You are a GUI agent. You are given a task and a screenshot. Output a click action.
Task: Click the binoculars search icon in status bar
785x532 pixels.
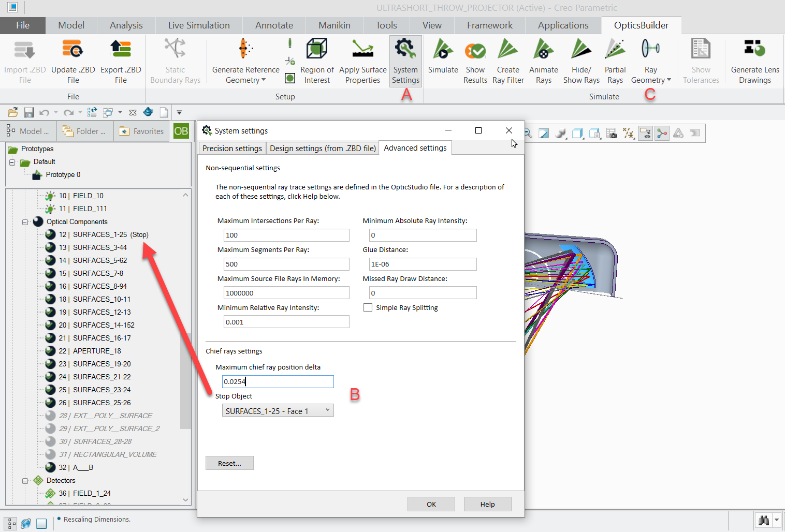[763, 520]
